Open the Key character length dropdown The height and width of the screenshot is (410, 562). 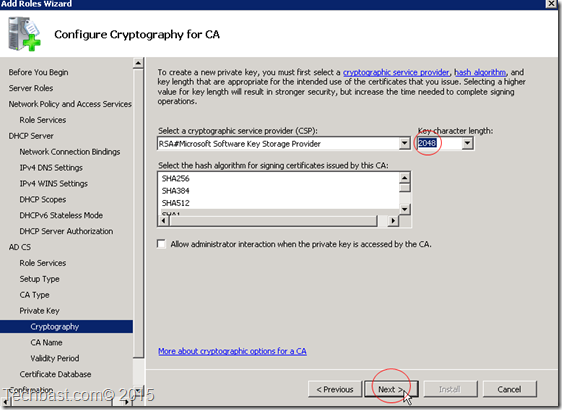point(467,143)
